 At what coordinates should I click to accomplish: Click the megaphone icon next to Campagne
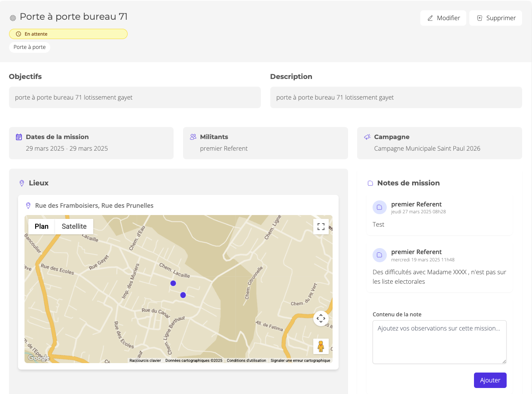point(367,137)
